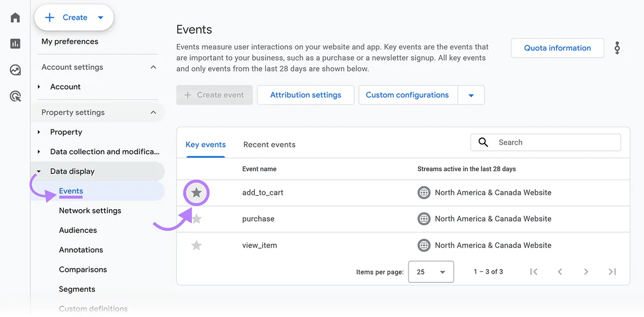Go to last page of events
This screenshot has height=317, width=644.
pos(612,272)
